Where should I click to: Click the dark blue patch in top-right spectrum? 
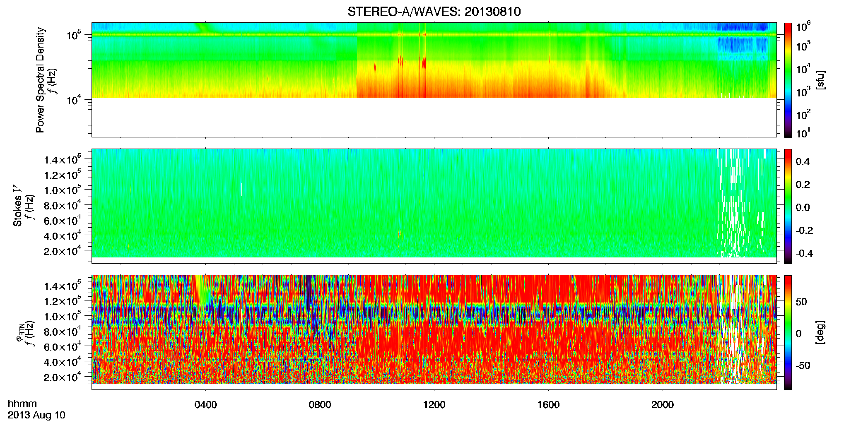point(742,27)
